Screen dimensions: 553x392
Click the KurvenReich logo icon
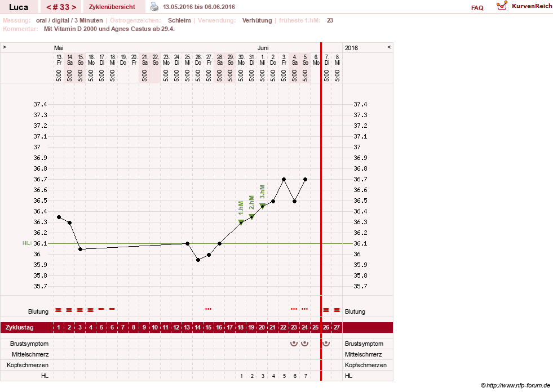pos(502,6)
